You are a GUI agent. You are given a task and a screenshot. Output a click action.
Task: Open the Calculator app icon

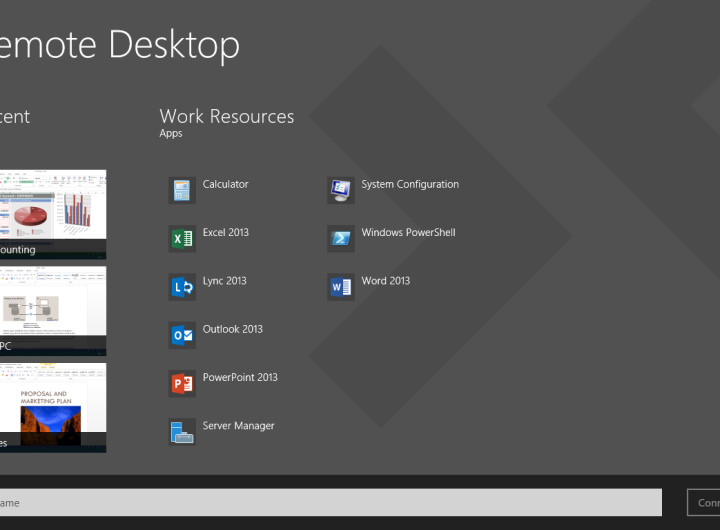[x=182, y=190]
